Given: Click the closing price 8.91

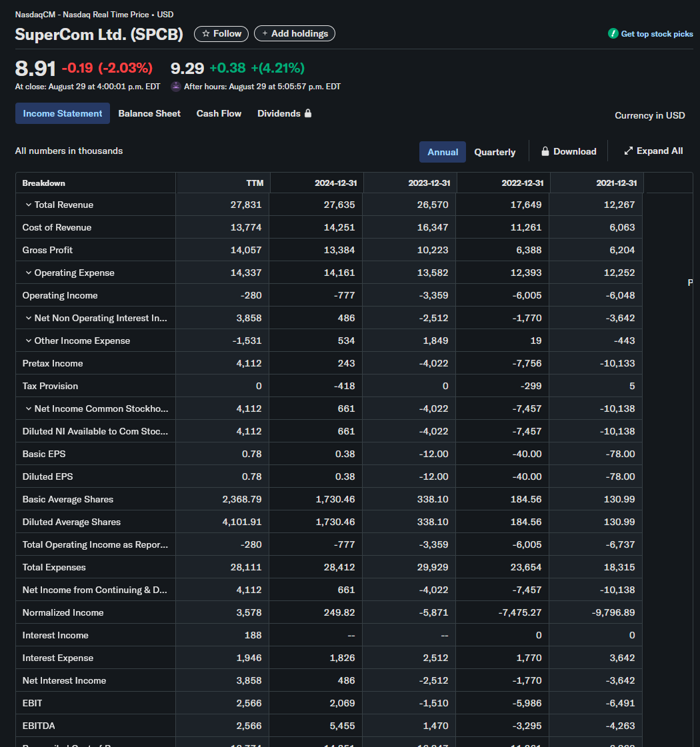Looking at the screenshot, I should point(35,68).
